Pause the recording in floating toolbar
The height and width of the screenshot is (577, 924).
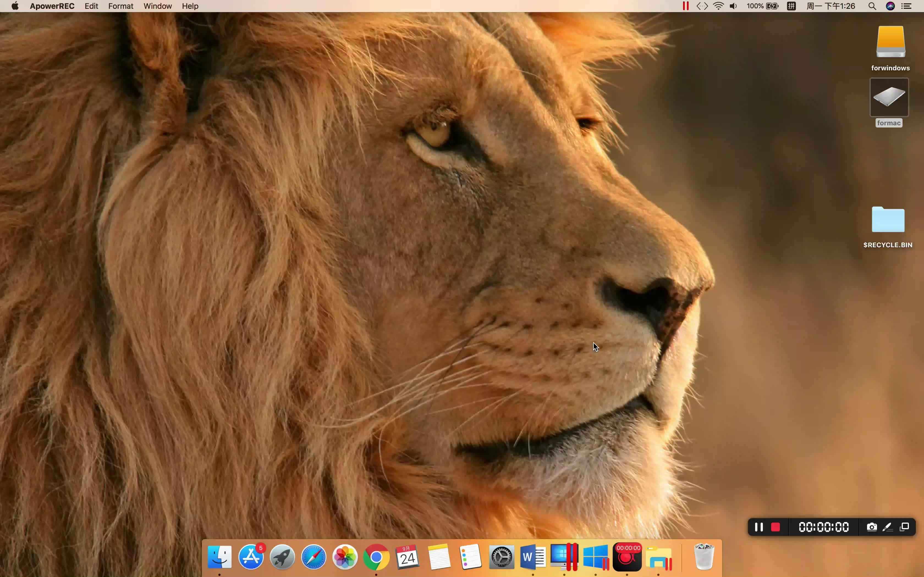coord(759,527)
